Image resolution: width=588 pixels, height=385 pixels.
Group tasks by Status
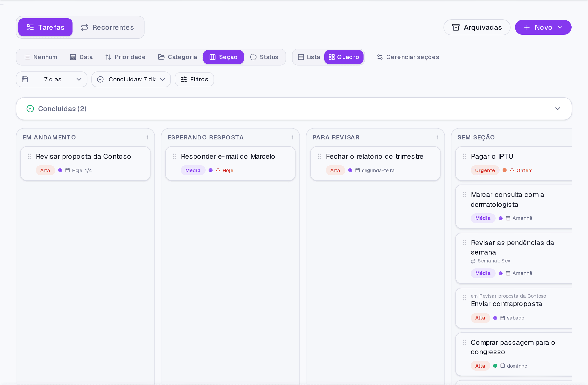coord(264,57)
